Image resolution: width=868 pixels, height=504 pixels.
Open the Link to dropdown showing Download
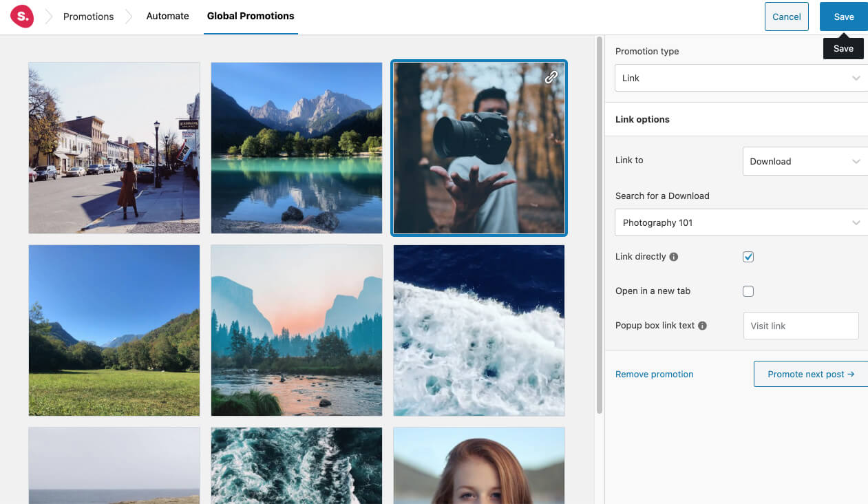click(805, 161)
